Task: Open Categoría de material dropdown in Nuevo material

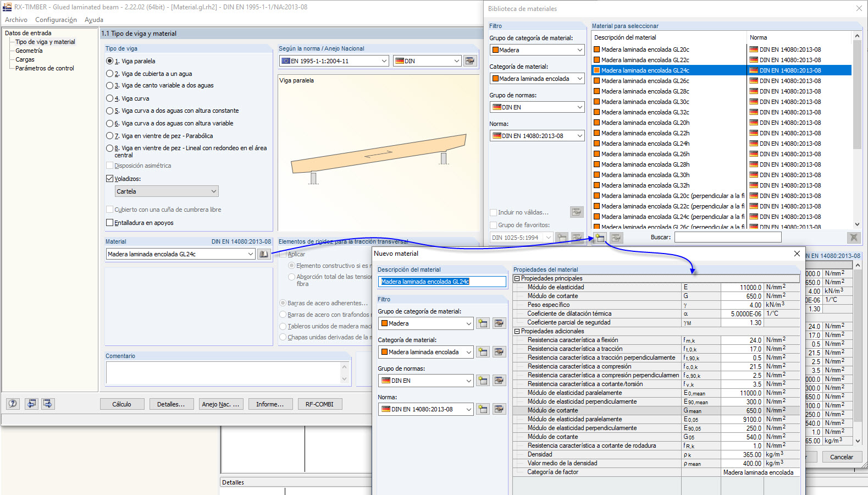Action: tap(425, 352)
